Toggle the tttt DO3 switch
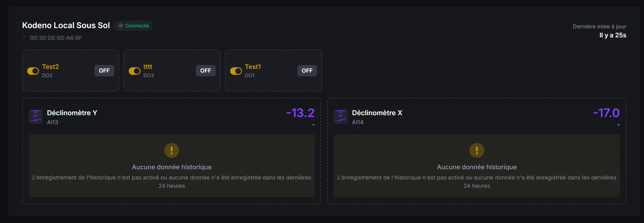 click(x=135, y=71)
